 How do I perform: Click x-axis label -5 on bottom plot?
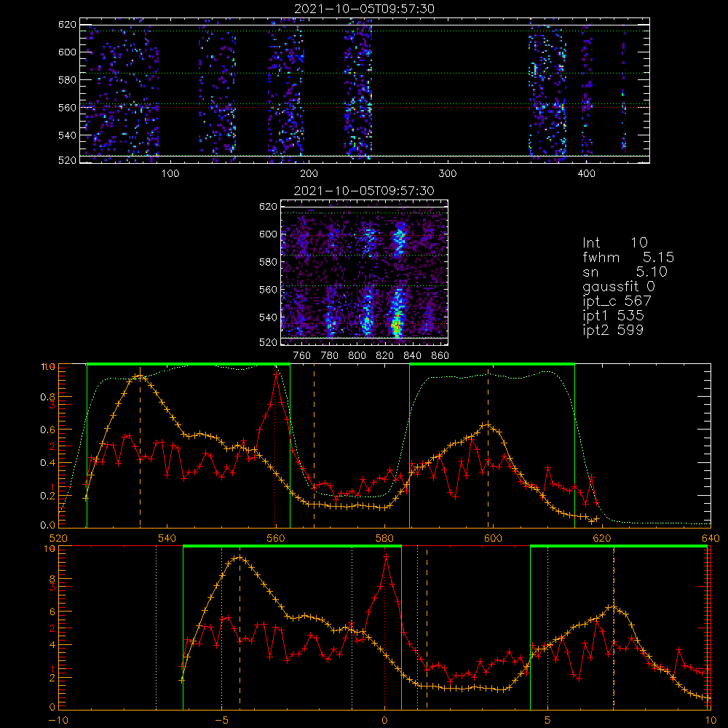tap(221, 721)
